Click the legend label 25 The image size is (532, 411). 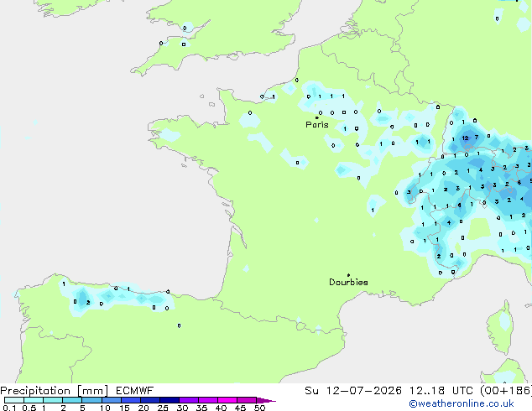(x=163, y=408)
